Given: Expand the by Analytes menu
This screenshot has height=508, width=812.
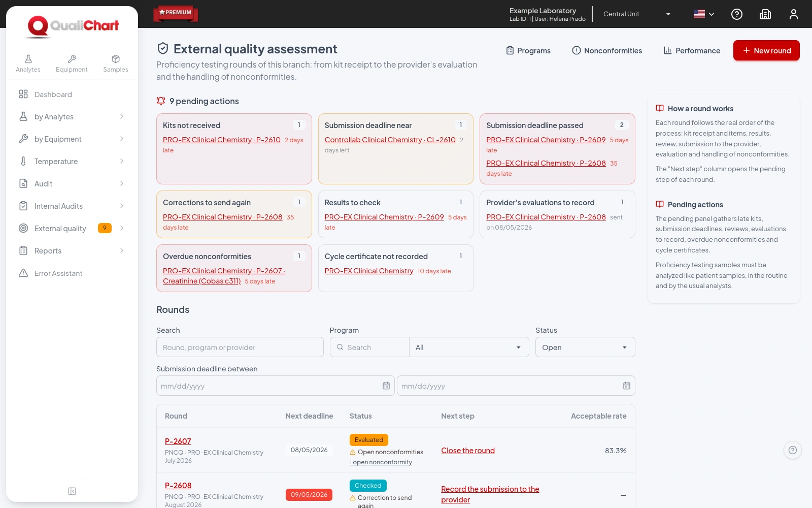Looking at the screenshot, I should coord(72,117).
